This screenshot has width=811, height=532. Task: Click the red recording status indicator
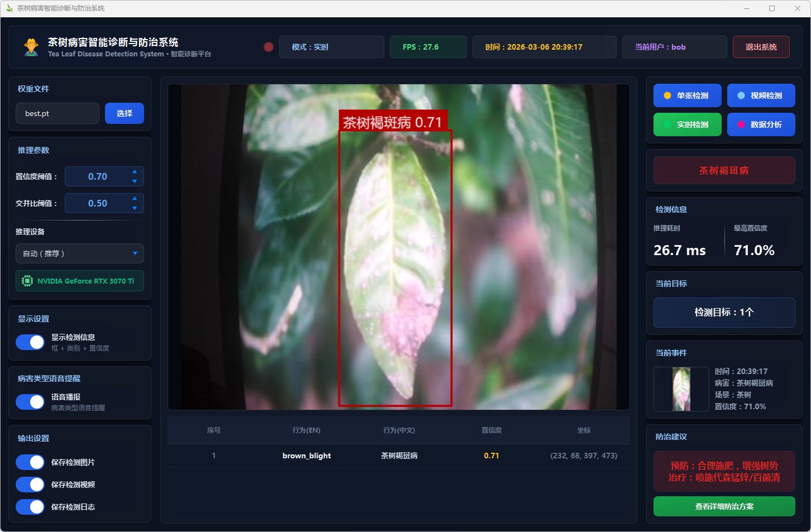click(269, 47)
